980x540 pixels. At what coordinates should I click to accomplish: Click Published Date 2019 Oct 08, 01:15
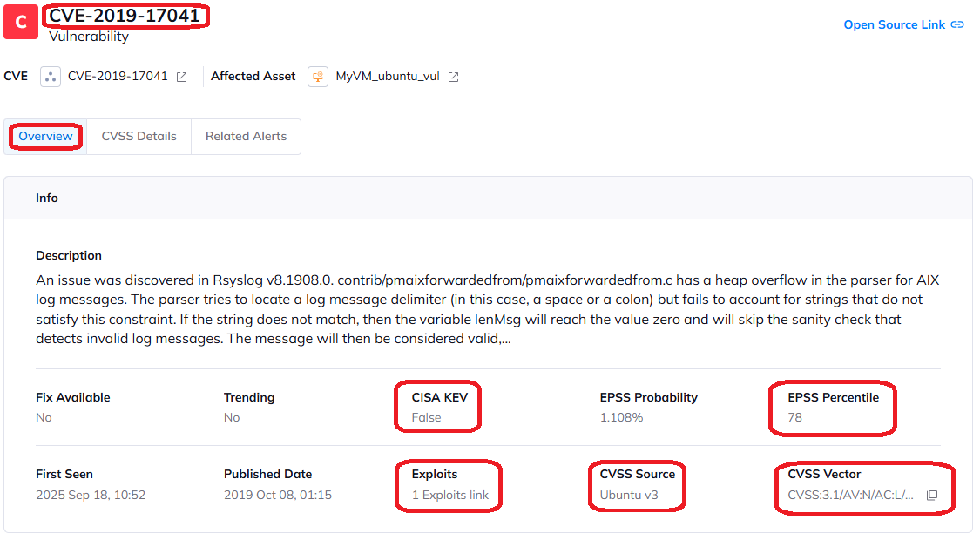coord(278,495)
